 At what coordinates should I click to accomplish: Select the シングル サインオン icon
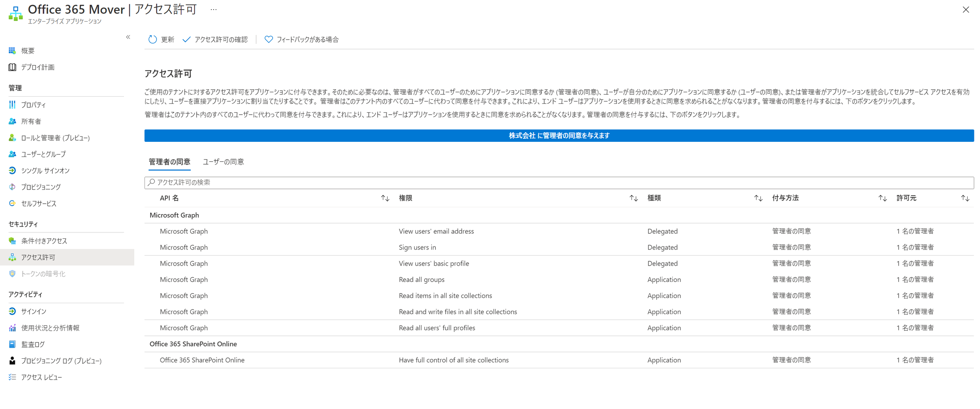coord(12,171)
